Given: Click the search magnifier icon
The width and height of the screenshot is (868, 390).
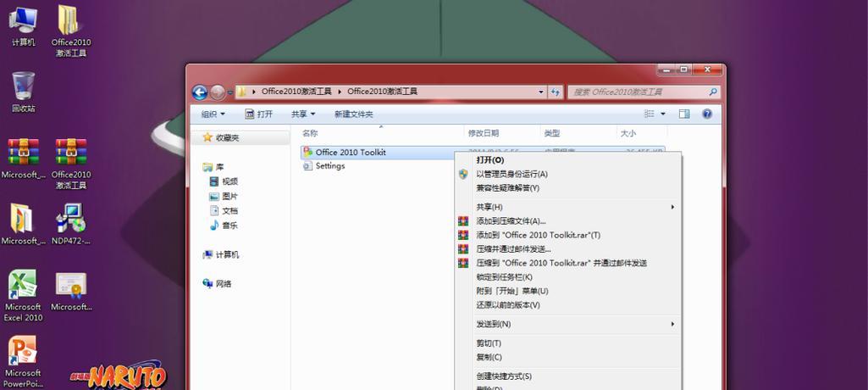Looking at the screenshot, I should [x=713, y=92].
